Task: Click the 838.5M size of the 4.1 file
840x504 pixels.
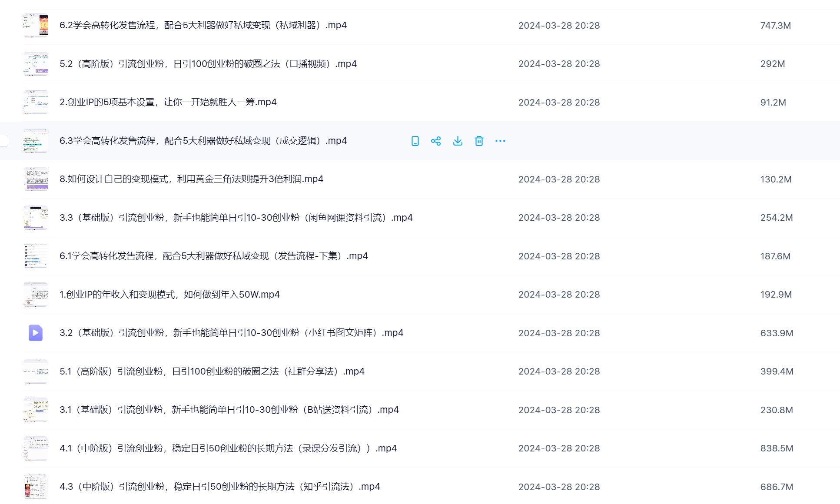Action: click(x=777, y=448)
